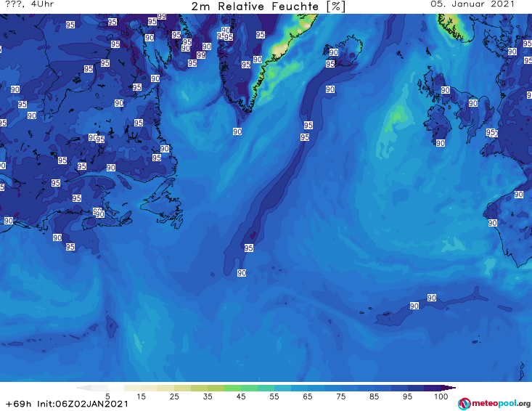Screen dimensions: 532x411
Task: Click the '35' tick on the color scale
Action: click(x=208, y=396)
